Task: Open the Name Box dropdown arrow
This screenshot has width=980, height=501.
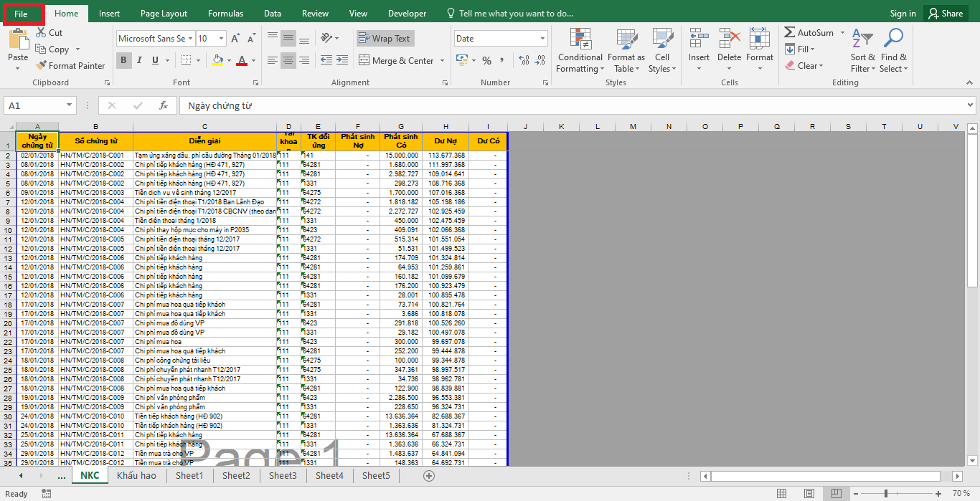Action: [x=69, y=105]
